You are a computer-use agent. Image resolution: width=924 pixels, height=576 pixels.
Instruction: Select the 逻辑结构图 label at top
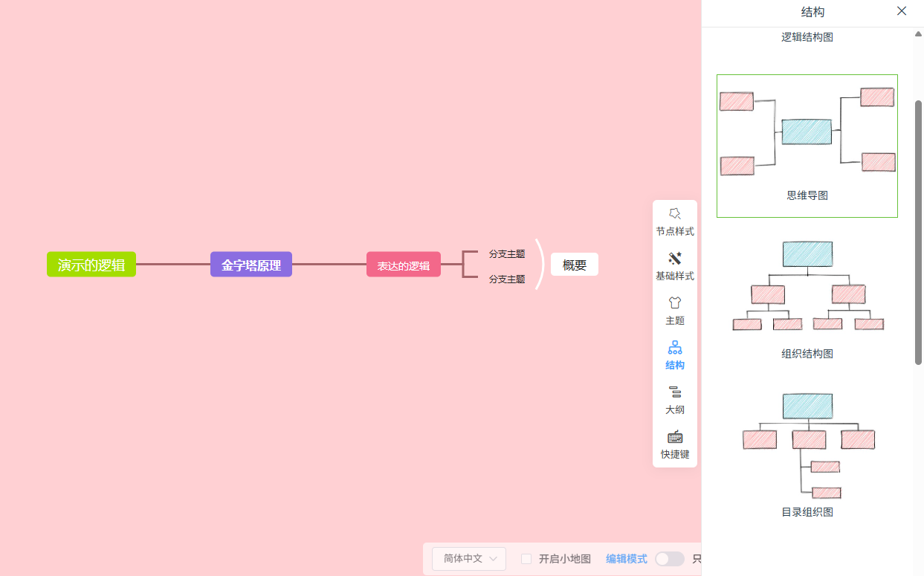(x=807, y=36)
